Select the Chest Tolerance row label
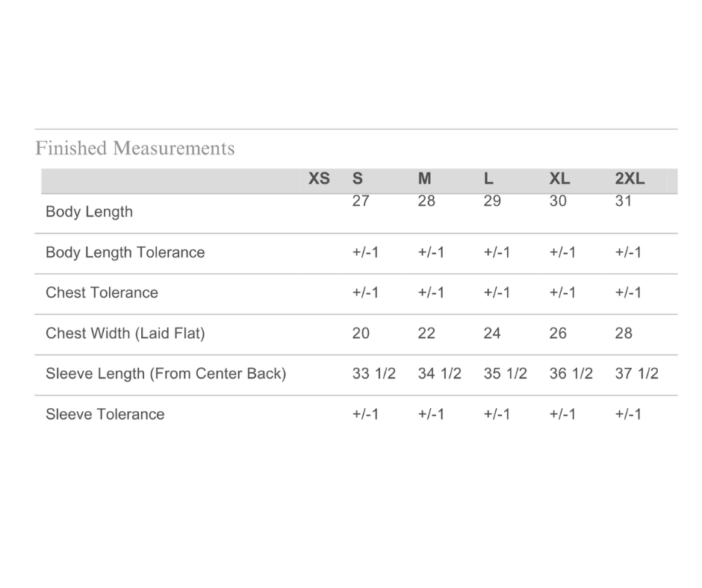This screenshot has height=588, width=702. click(102, 293)
